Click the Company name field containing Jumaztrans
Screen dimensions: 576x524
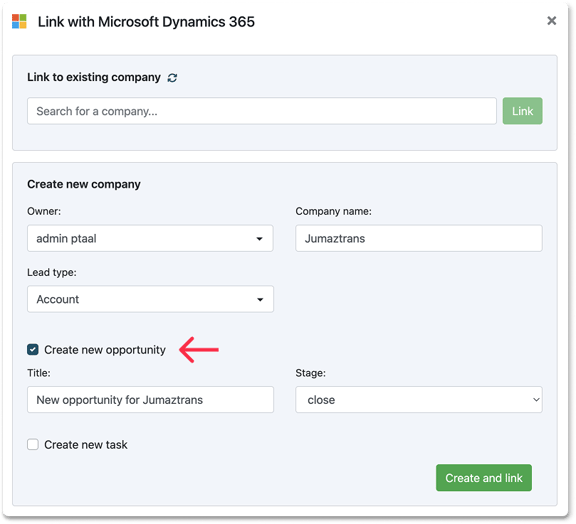point(419,238)
